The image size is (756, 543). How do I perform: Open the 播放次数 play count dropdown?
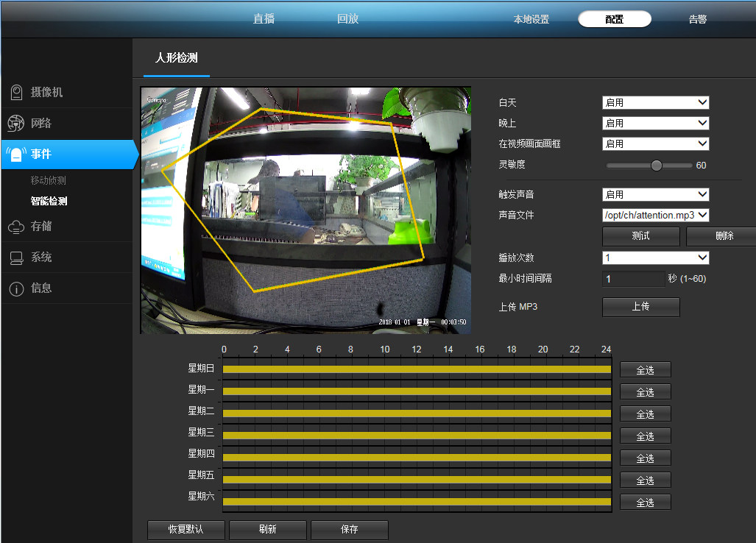tap(655, 258)
